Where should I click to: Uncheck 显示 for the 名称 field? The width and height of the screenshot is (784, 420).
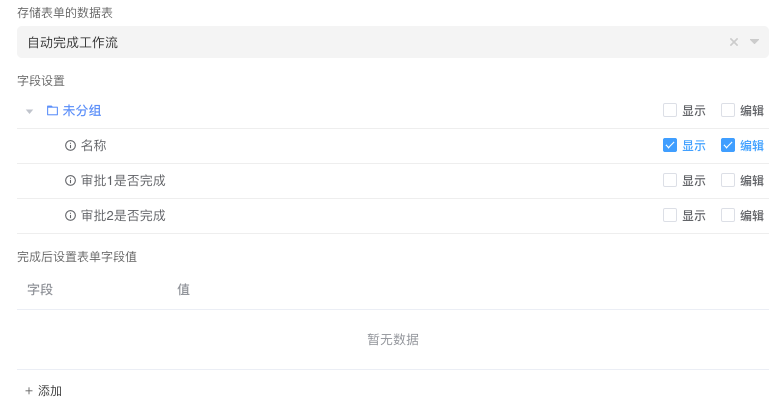pyautogui.click(x=670, y=146)
